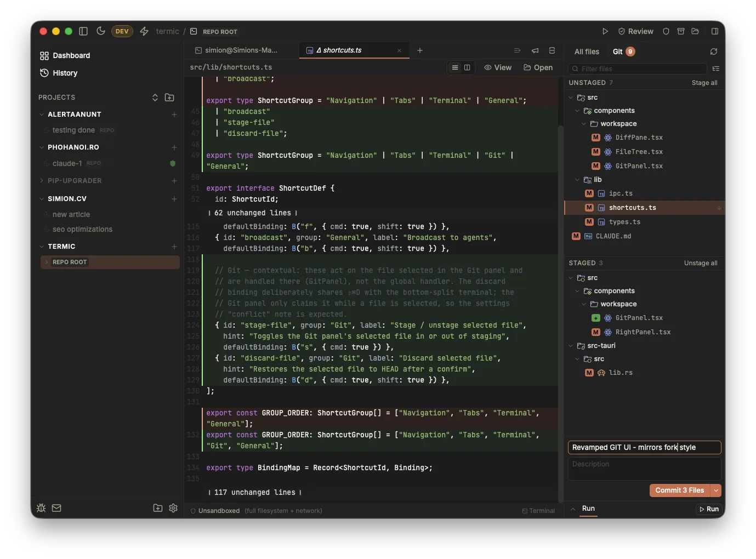
Task: Toggle the left sidebar panel icon
Action: pos(83,31)
